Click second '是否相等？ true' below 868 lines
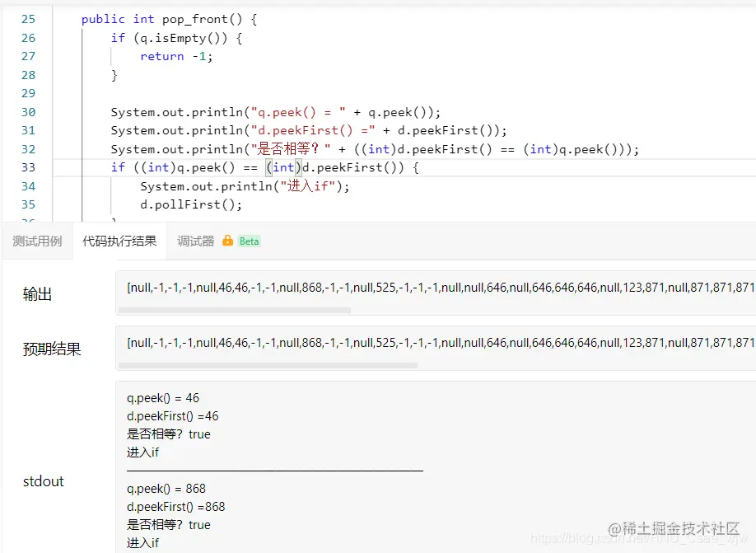The width and height of the screenshot is (756, 553). (169, 525)
